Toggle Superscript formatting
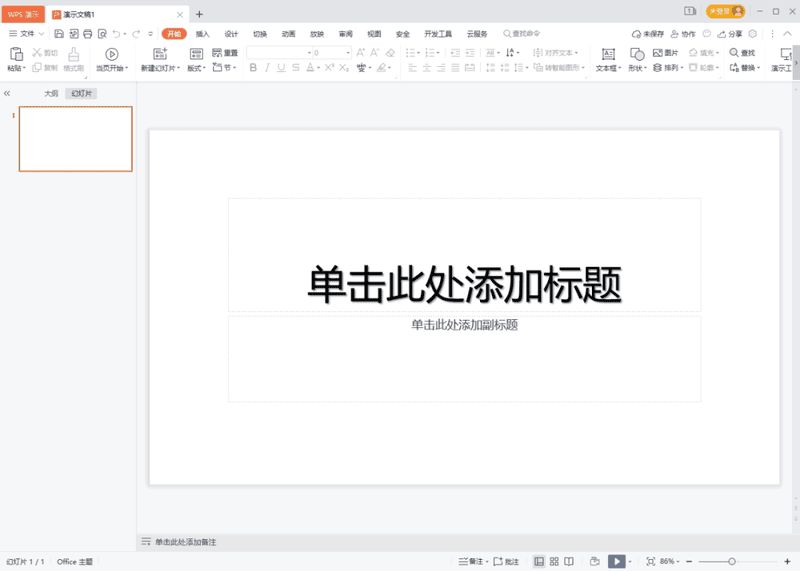Image resolution: width=800 pixels, height=571 pixels. click(x=330, y=67)
